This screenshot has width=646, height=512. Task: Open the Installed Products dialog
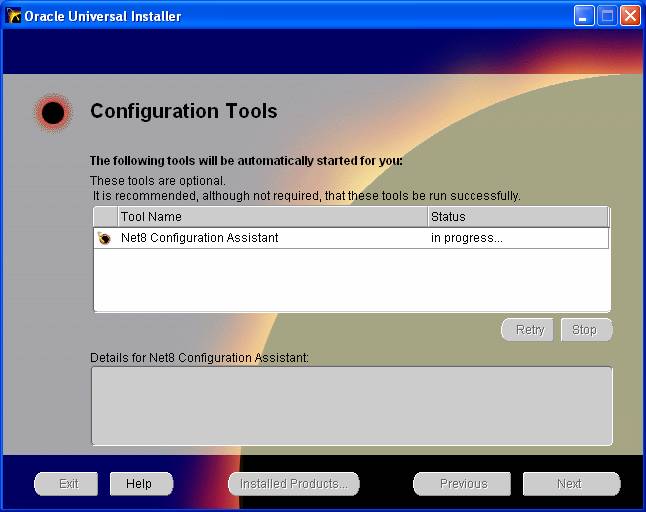click(294, 484)
